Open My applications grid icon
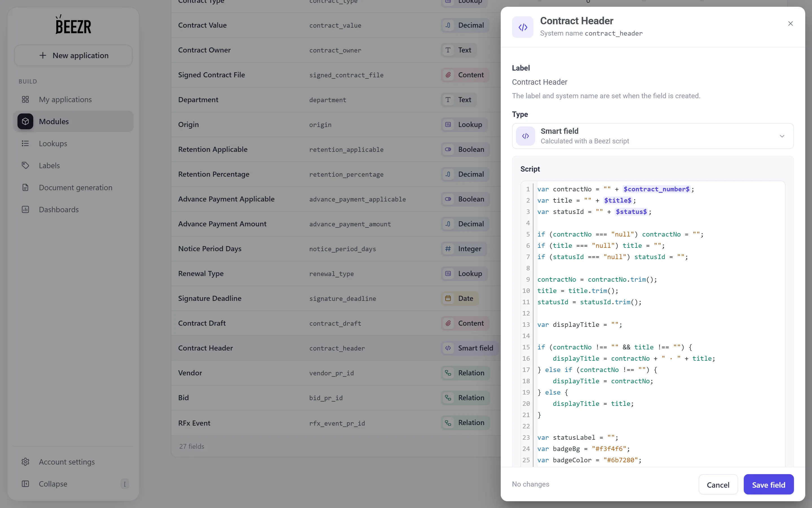812x508 pixels. (25, 99)
